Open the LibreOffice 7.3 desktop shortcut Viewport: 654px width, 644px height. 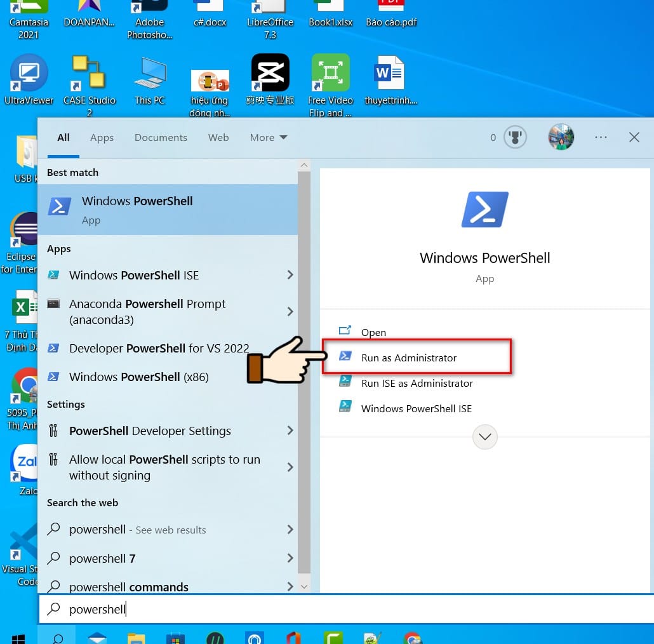pyautogui.click(x=270, y=20)
